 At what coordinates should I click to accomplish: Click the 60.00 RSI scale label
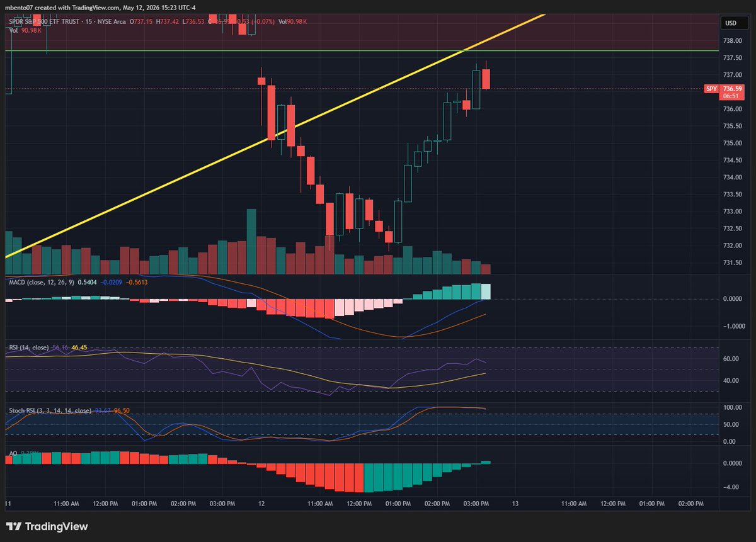coord(731,359)
